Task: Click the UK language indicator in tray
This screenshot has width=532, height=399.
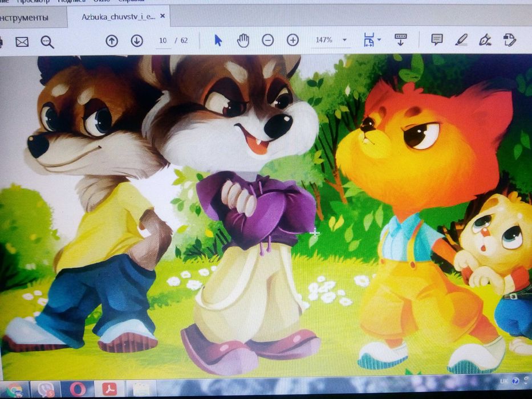Action: click(504, 381)
